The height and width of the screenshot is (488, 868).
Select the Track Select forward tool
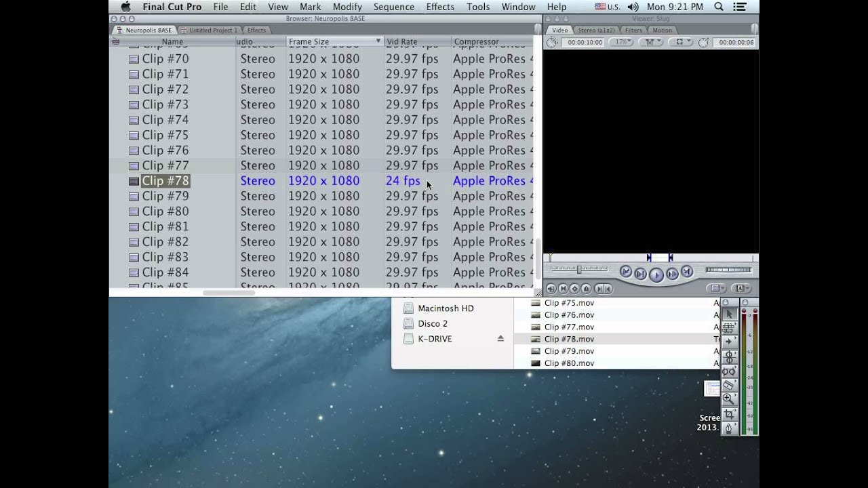[729, 342]
